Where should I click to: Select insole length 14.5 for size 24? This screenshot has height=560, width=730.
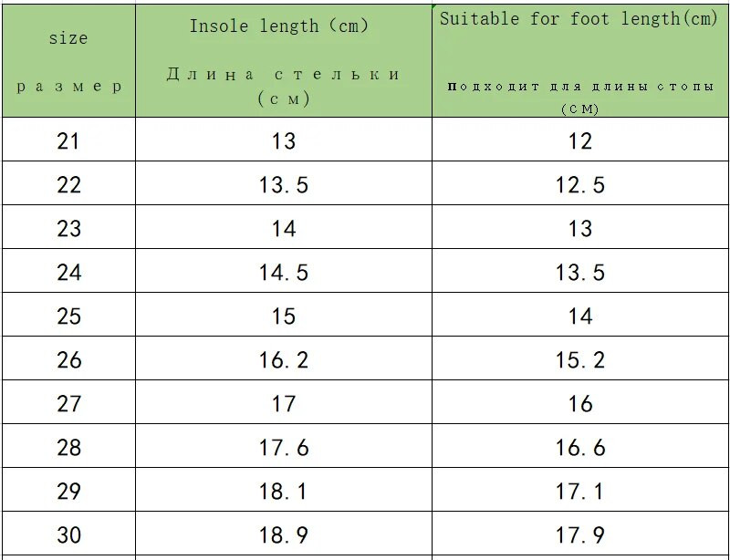click(x=284, y=273)
